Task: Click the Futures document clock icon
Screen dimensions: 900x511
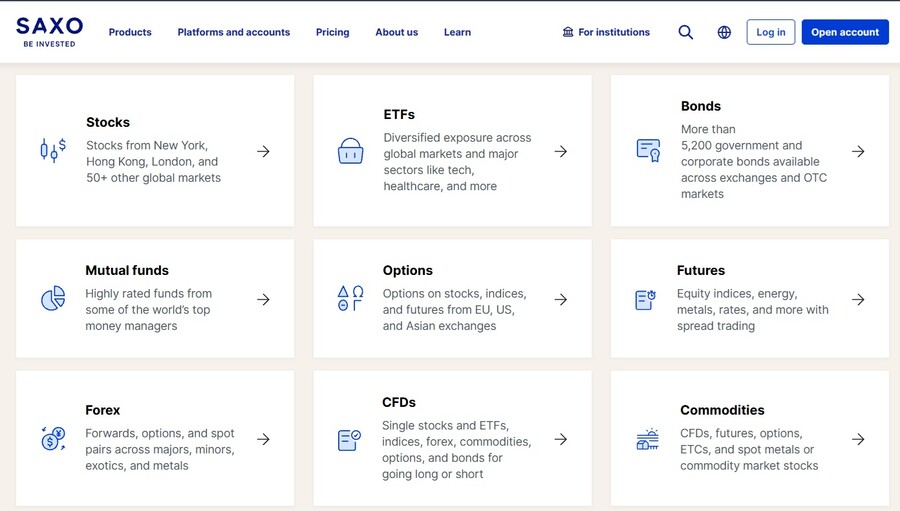Action: 645,300
